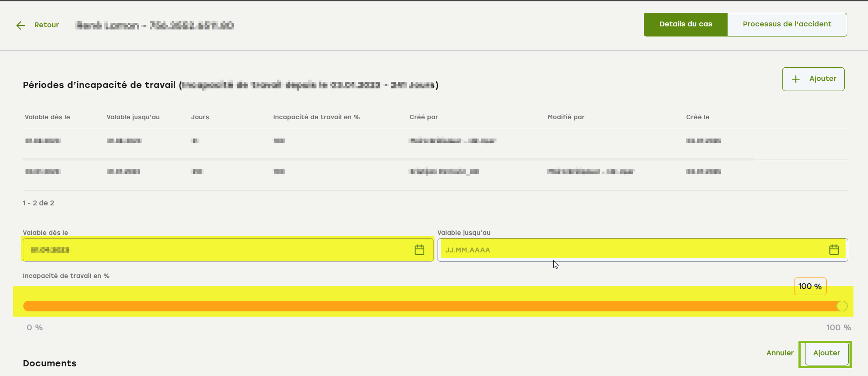Click the incapacity slider handle at 100 %

click(x=842, y=306)
